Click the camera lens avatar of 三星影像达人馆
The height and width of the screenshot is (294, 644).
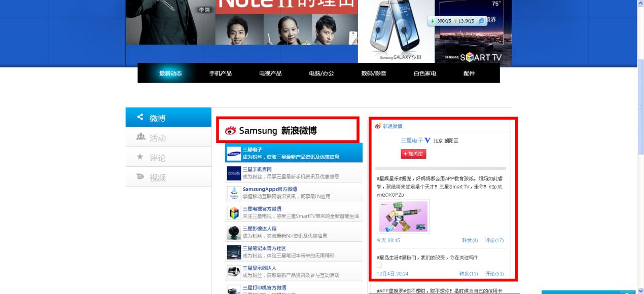[234, 232]
